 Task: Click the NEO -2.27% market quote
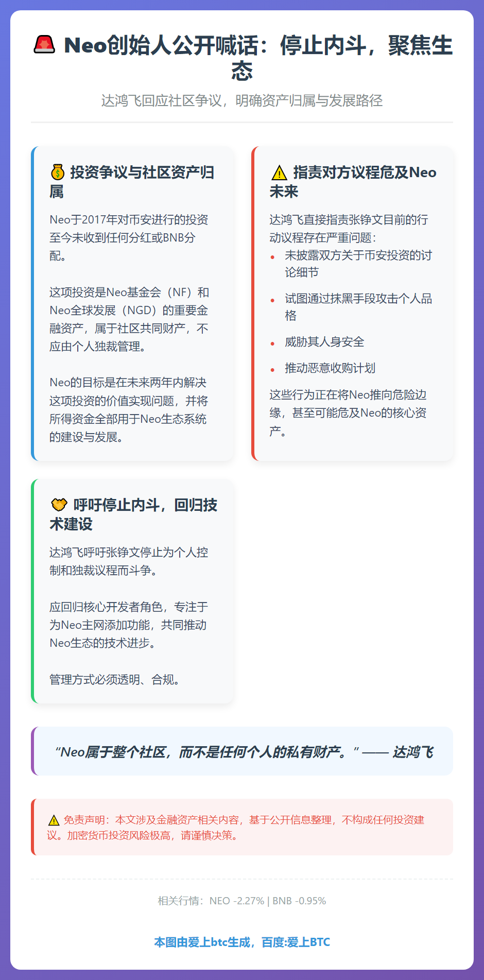(x=236, y=901)
